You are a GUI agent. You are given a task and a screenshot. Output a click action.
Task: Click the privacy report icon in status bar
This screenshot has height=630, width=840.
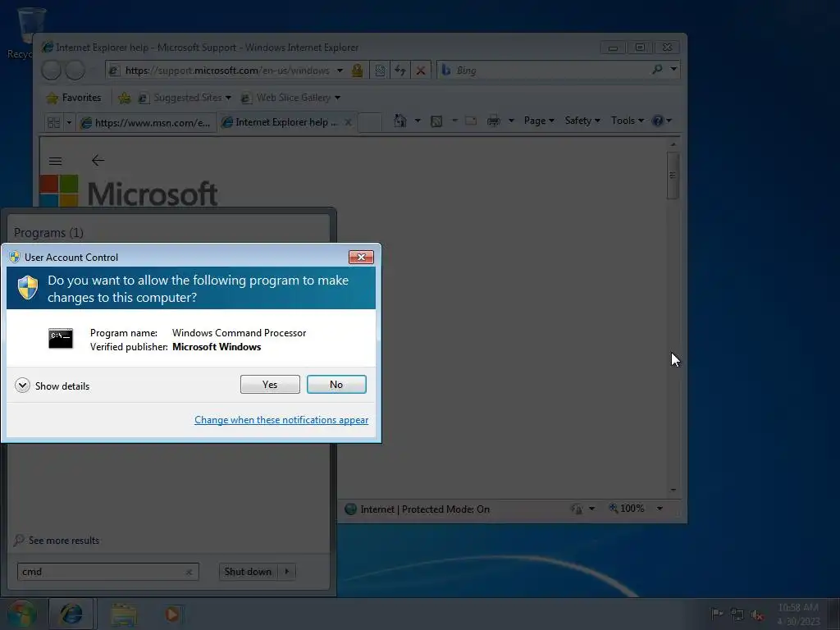point(577,509)
